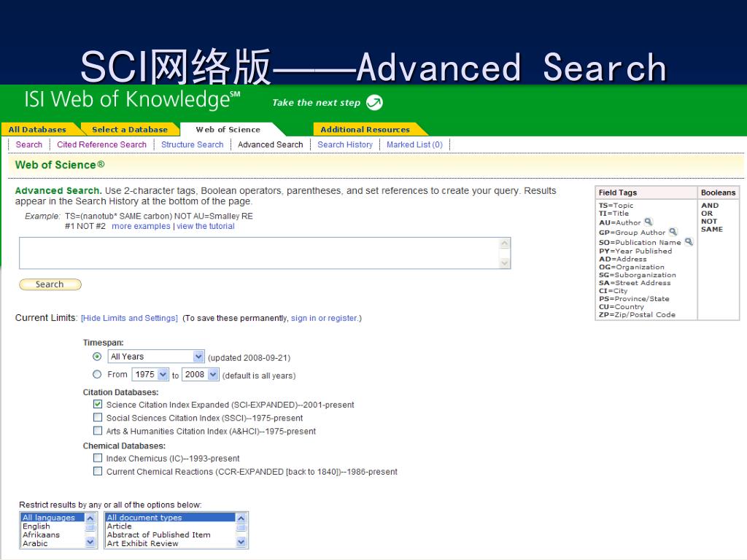Click the ISI Web of Knowledge logo

click(x=133, y=99)
